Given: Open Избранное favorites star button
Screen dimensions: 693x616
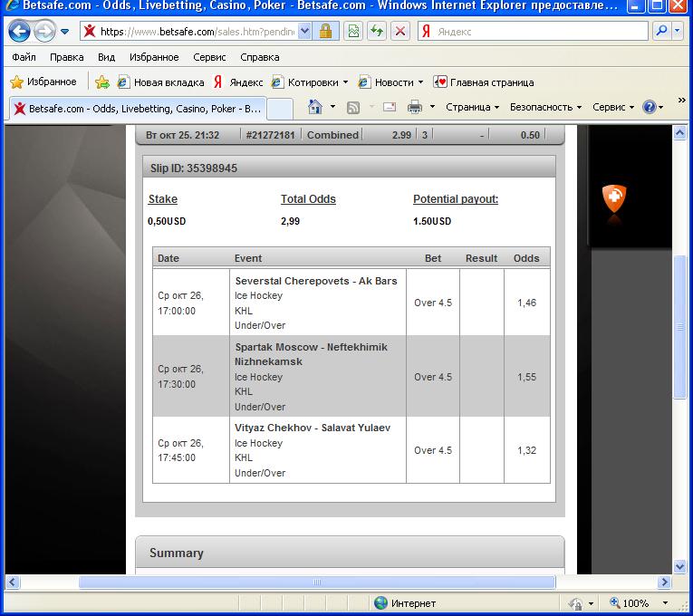Looking at the screenshot, I should (43, 82).
